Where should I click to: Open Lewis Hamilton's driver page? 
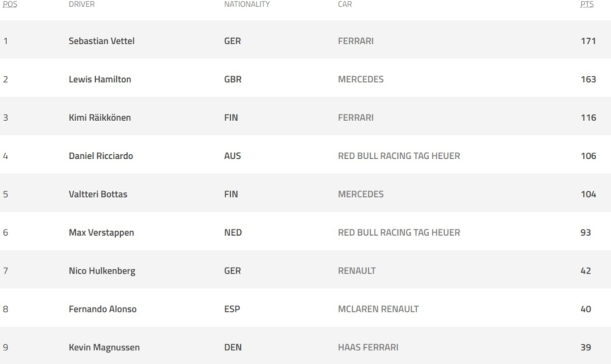pos(100,79)
